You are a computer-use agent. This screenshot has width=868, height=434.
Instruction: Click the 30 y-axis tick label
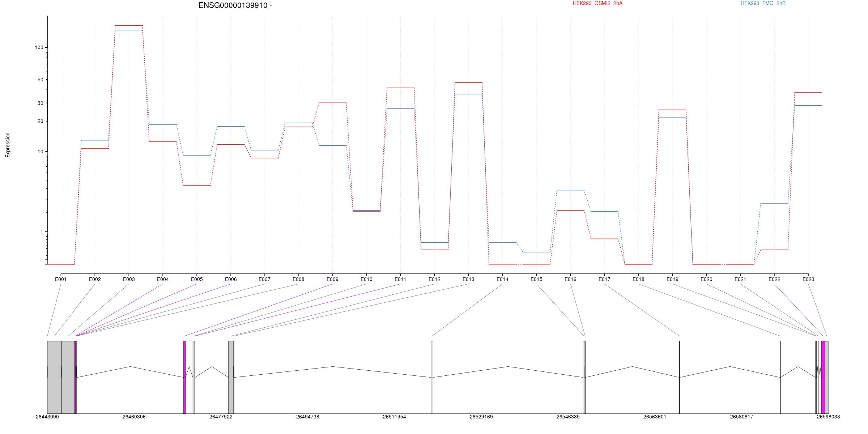coord(40,103)
